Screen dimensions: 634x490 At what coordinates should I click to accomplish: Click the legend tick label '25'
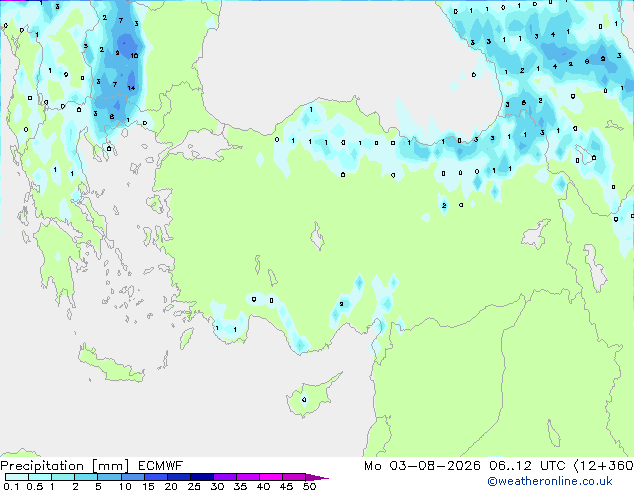(x=194, y=486)
